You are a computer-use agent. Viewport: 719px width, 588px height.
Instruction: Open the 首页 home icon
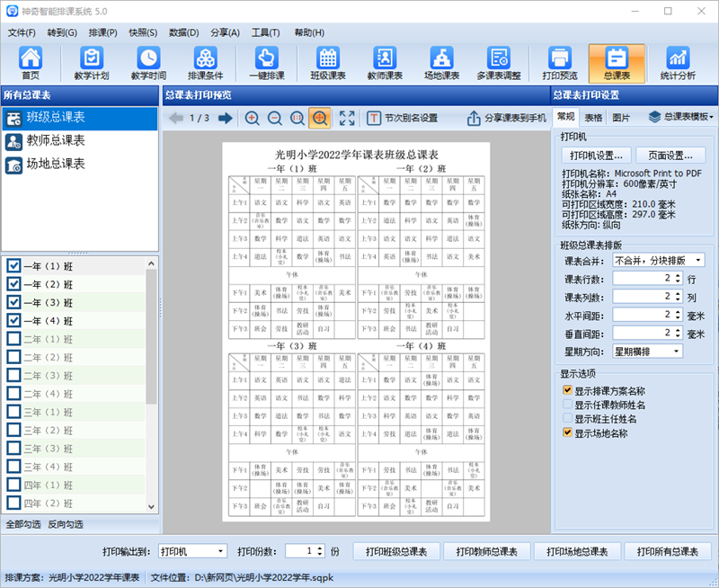coord(31,63)
